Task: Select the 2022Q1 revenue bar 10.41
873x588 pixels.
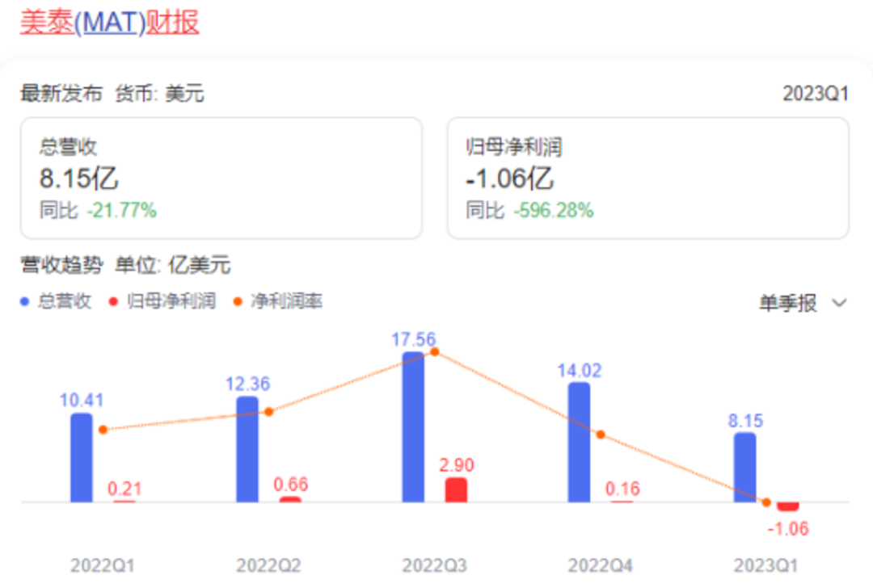Action: click(82, 457)
